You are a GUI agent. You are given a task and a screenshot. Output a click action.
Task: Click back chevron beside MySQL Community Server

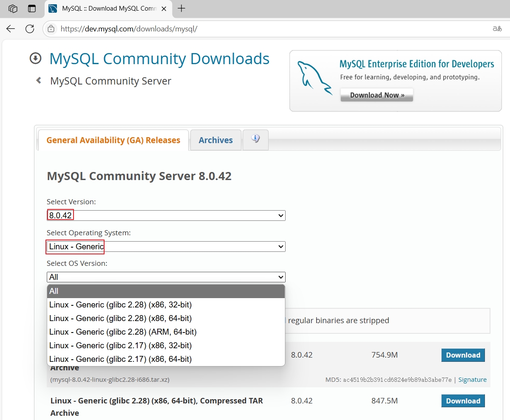[39, 80]
